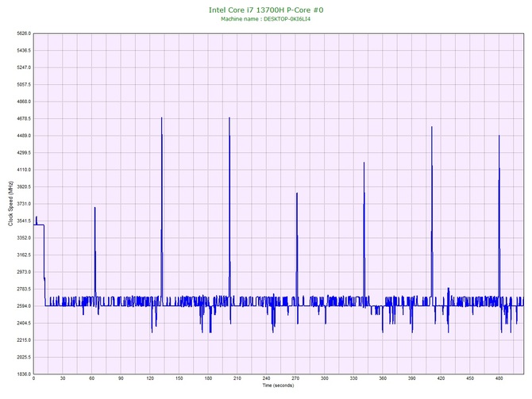
Task: Click the 60 seconds x-axis tick label
Action: click(x=92, y=378)
